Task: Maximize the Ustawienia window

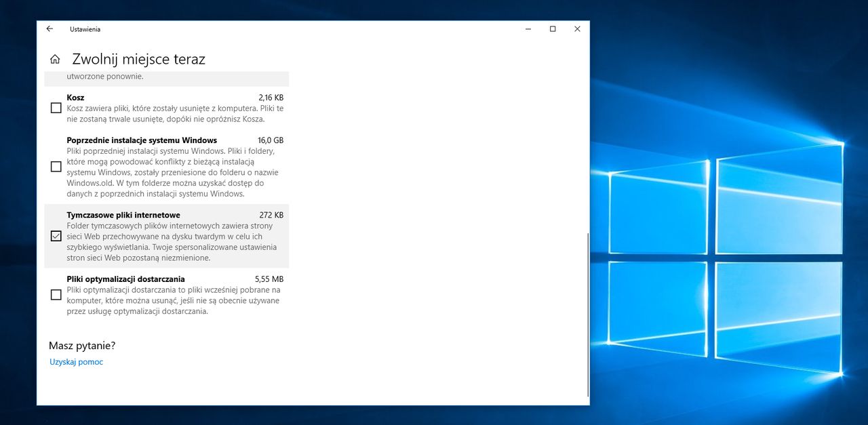Action: point(553,29)
